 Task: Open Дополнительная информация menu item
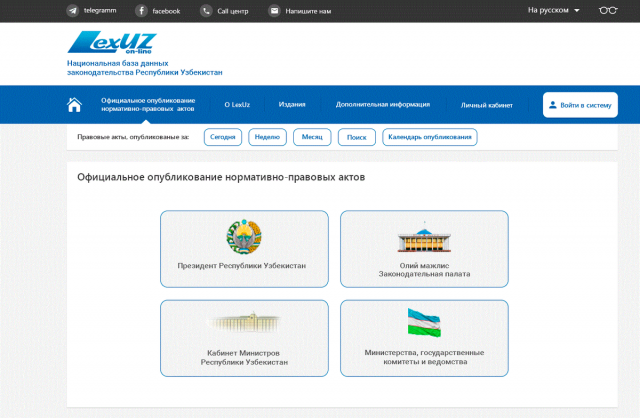pos(383,104)
